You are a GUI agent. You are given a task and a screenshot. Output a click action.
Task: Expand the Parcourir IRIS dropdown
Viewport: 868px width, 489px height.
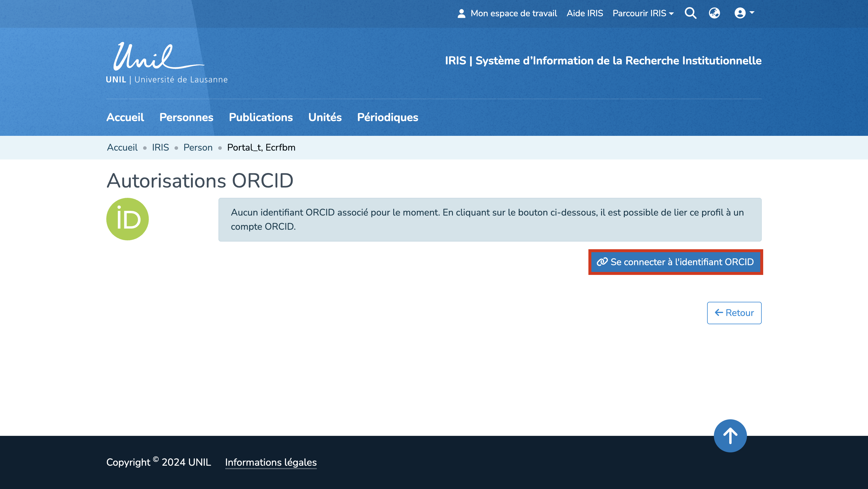643,13
